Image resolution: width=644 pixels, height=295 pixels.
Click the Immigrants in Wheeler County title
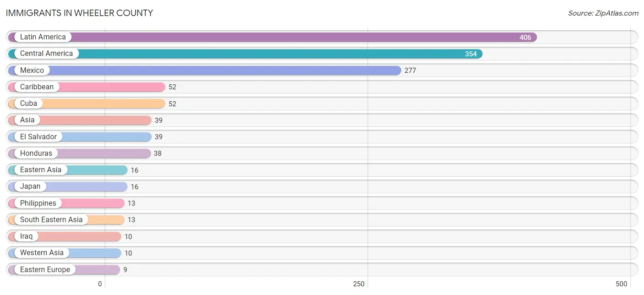click(79, 13)
